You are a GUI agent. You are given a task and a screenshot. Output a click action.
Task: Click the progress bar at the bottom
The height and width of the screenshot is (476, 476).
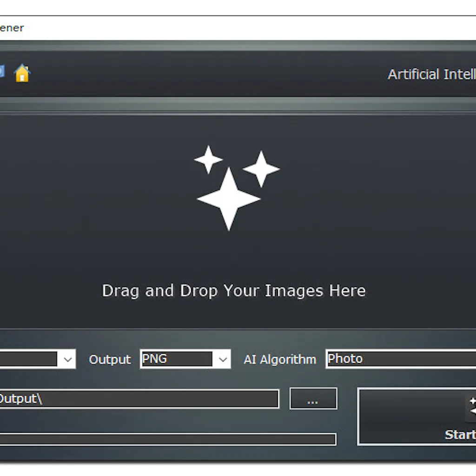(167, 439)
